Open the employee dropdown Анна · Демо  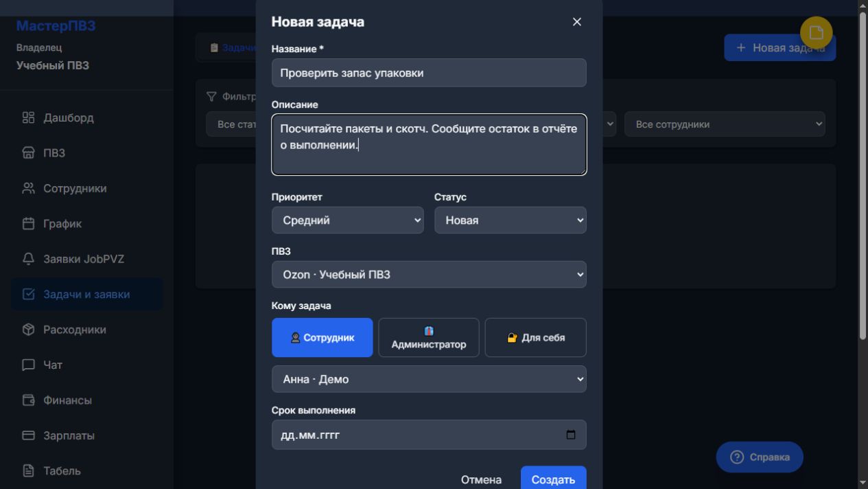tap(429, 379)
